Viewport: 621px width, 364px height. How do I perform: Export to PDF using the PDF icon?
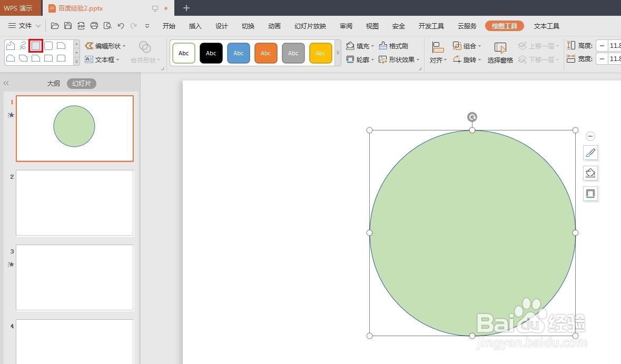[x=81, y=26]
